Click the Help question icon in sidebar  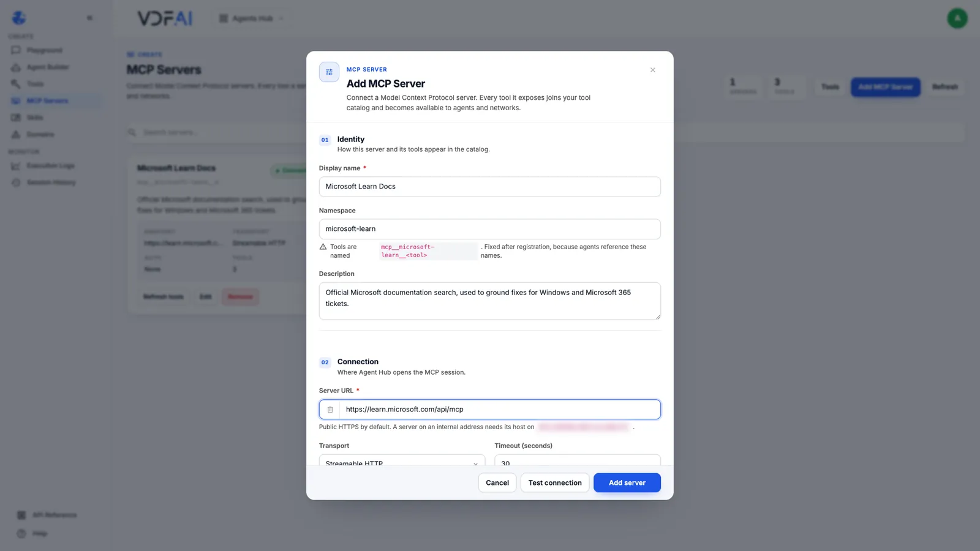21,533
